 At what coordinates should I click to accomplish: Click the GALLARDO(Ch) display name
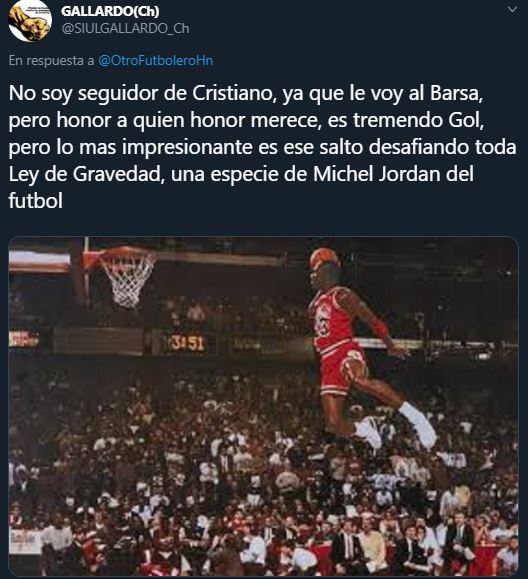110,11
